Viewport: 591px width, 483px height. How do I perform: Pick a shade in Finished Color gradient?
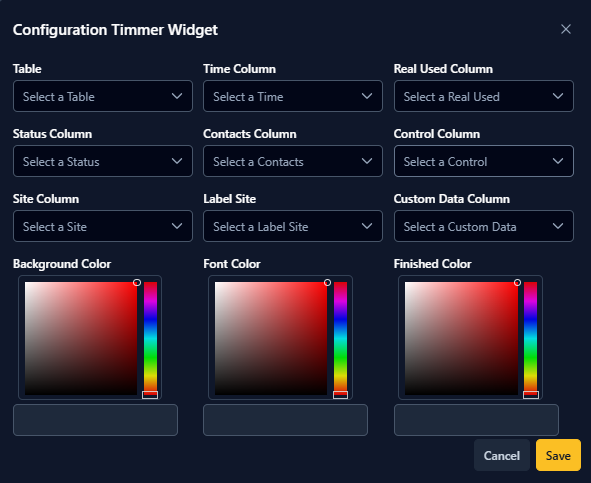tap(461, 338)
